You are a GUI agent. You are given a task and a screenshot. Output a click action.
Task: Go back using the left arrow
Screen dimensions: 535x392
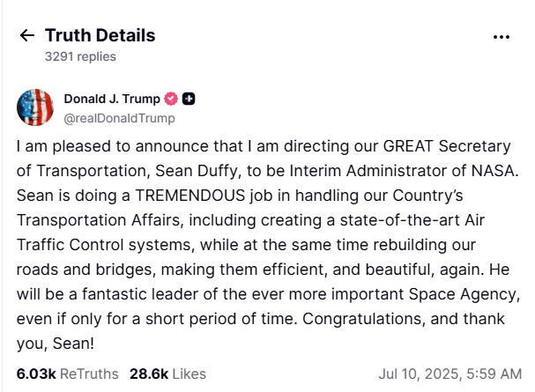[27, 36]
